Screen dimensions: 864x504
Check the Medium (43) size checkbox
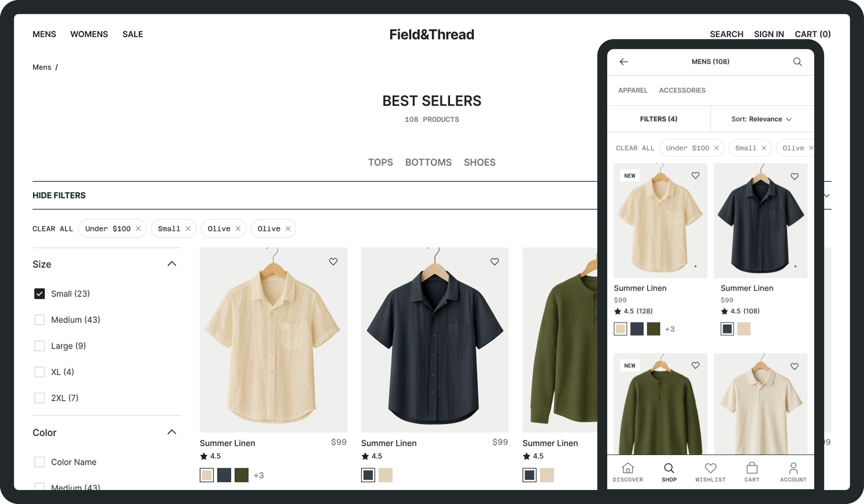39,320
